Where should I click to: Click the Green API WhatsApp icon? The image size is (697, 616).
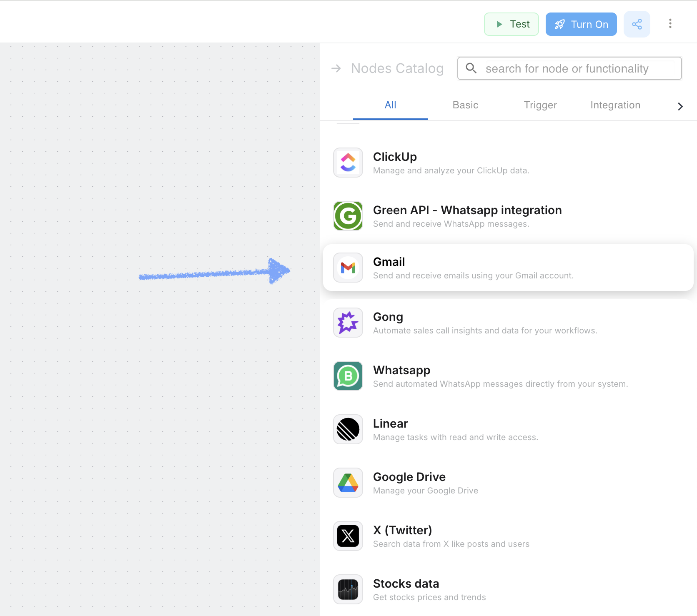pyautogui.click(x=348, y=216)
